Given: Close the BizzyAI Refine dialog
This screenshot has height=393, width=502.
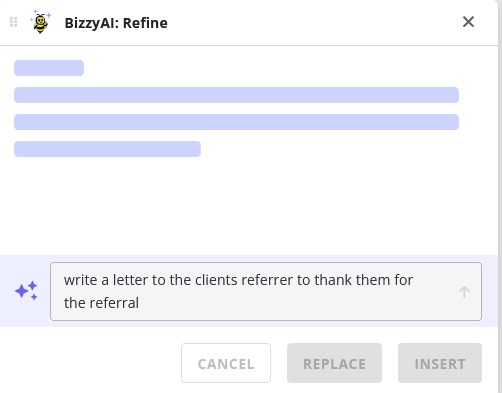Looking at the screenshot, I should [468, 22].
